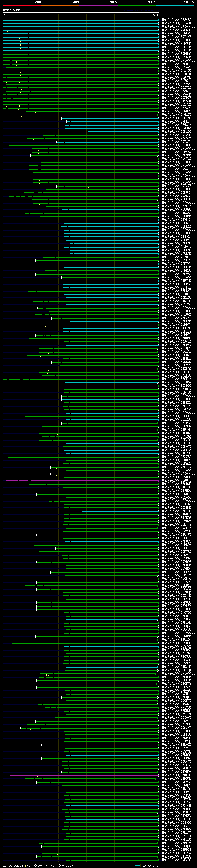Open hit UniRef100_P83483
This screenshot has width=197, height=868.
[x=177, y=20]
